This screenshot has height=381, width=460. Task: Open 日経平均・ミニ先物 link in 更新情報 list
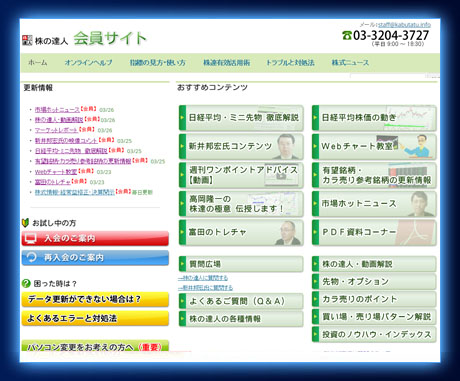71,151
